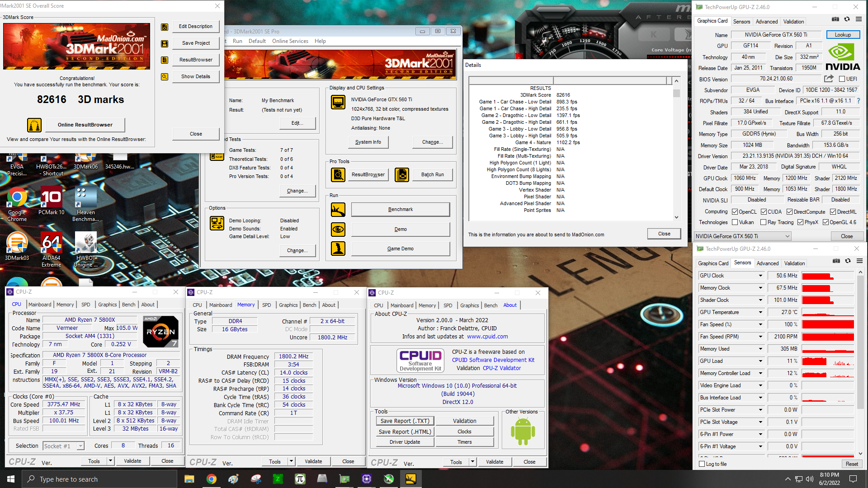868x488 pixels.
Task: Click the Demo eye icon
Action: click(x=338, y=230)
